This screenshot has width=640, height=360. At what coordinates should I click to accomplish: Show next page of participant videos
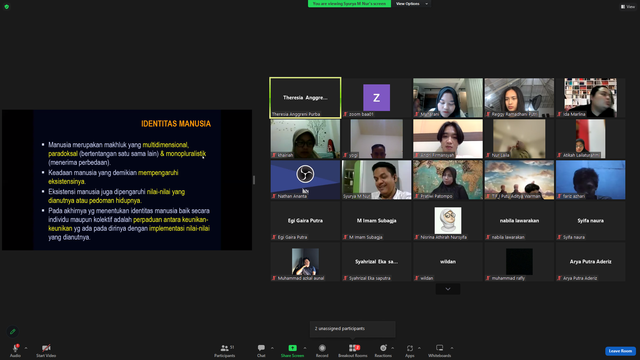[x=448, y=289]
